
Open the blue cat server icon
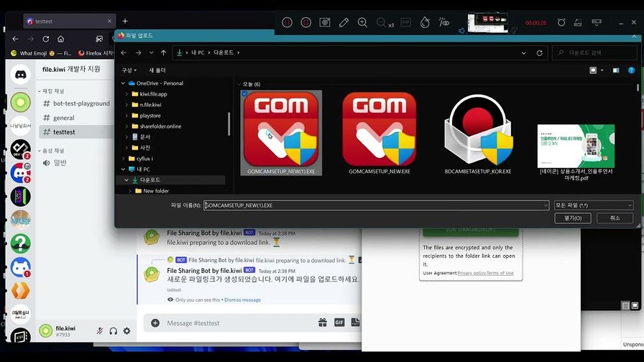coord(21,267)
